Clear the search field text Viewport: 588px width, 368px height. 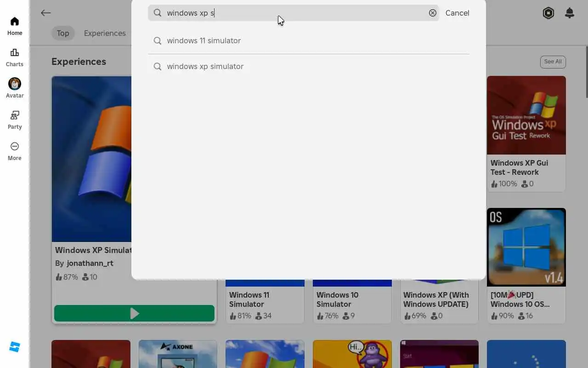[433, 13]
